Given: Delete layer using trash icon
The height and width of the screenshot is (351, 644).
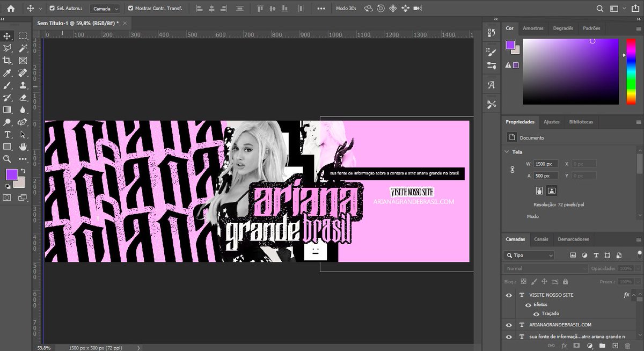Looking at the screenshot, I should [627, 345].
